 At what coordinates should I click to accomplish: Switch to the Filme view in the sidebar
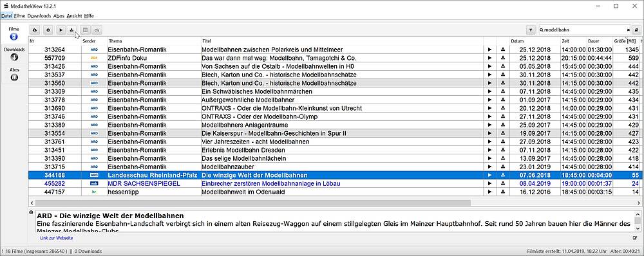[14, 34]
